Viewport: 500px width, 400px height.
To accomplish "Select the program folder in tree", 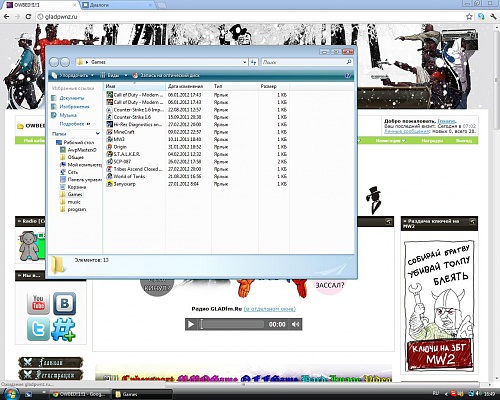I will tap(73, 209).
